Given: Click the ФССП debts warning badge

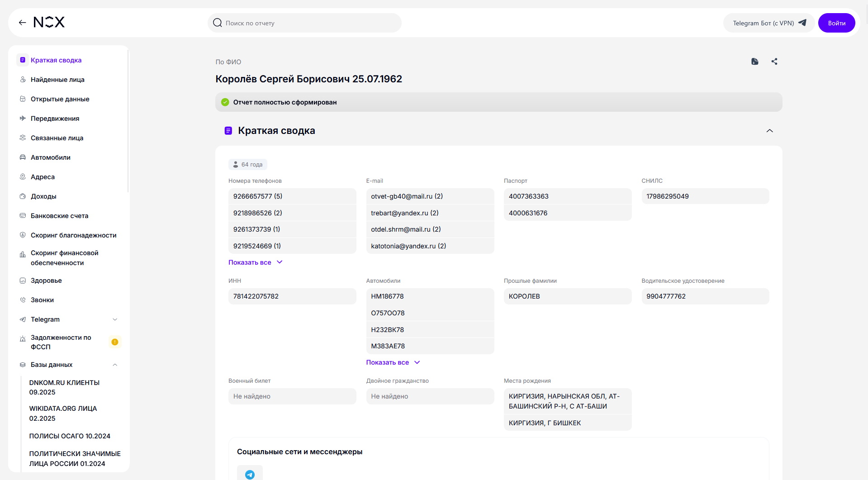Looking at the screenshot, I should [x=115, y=342].
